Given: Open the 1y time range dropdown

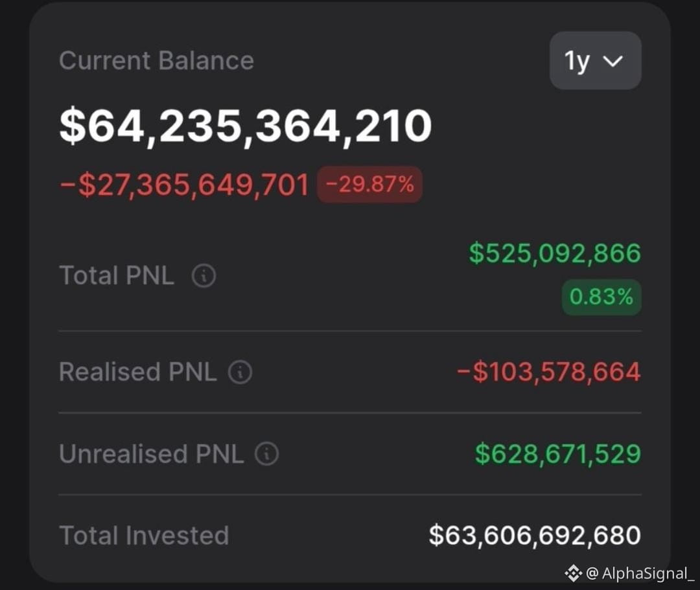Looking at the screenshot, I should tap(595, 61).
